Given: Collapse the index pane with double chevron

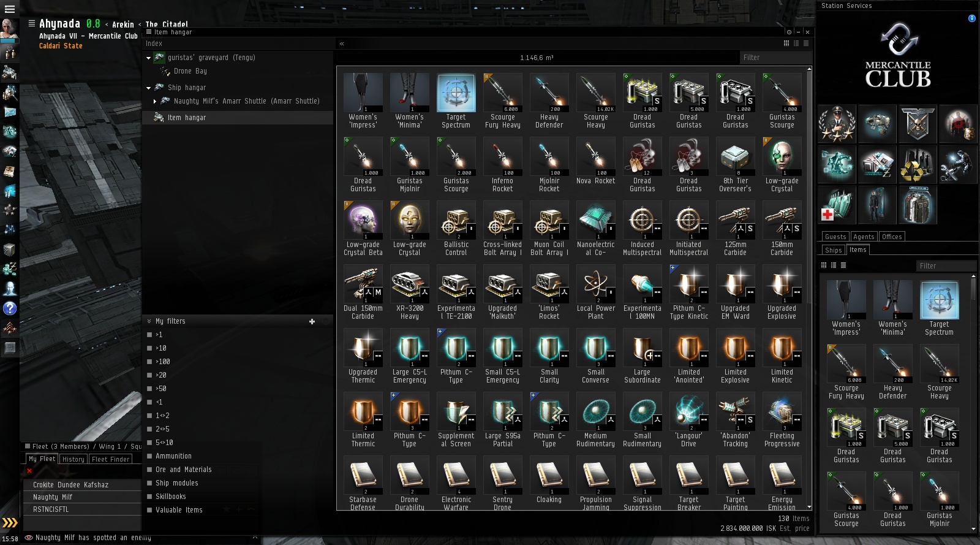Looking at the screenshot, I should pyautogui.click(x=342, y=44).
